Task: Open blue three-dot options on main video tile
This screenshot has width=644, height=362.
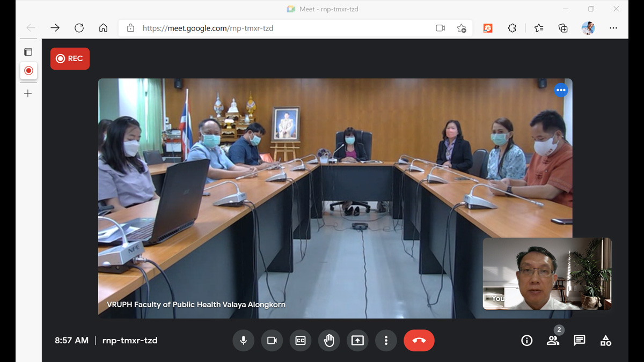Action: point(561,90)
